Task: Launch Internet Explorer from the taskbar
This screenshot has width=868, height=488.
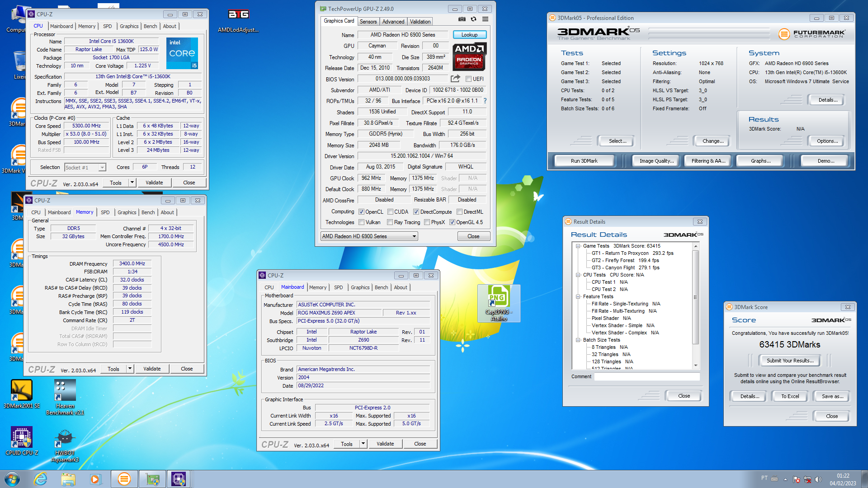Action: (x=41, y=479)
